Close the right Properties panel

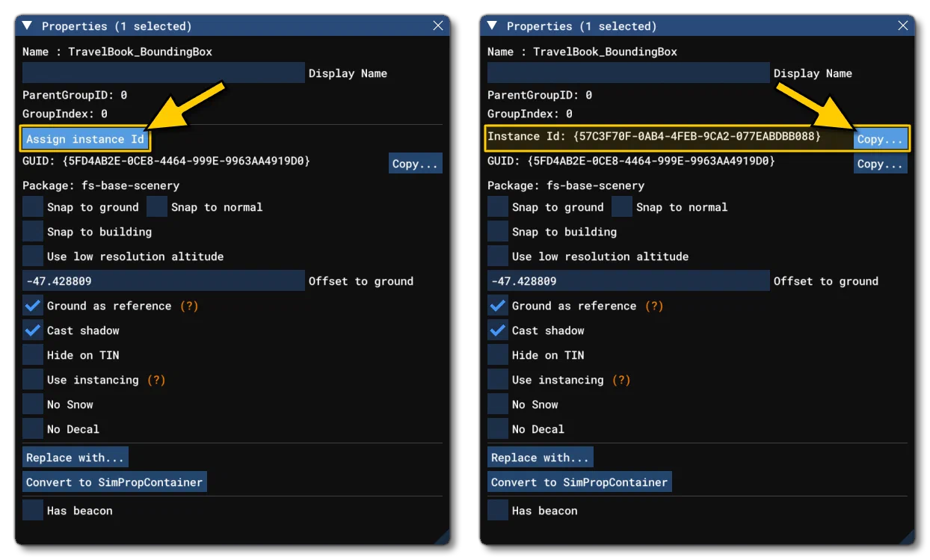tap(903, 26)
